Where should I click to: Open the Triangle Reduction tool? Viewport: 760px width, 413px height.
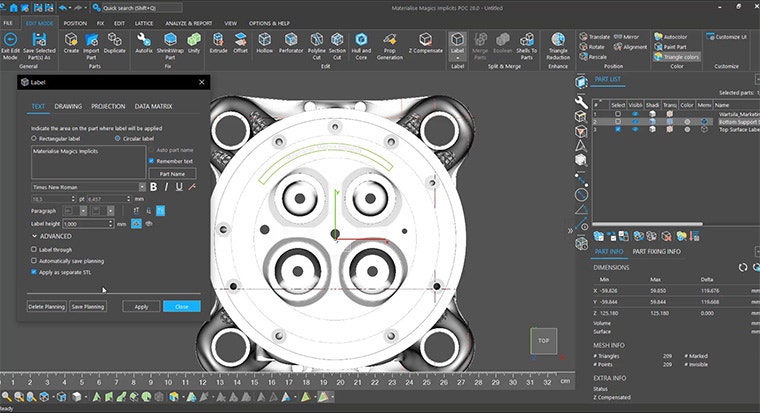click(x=558, y=42)
